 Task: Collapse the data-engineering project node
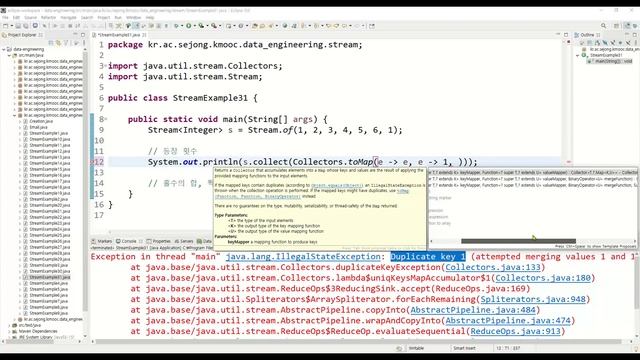pos(4,49)
